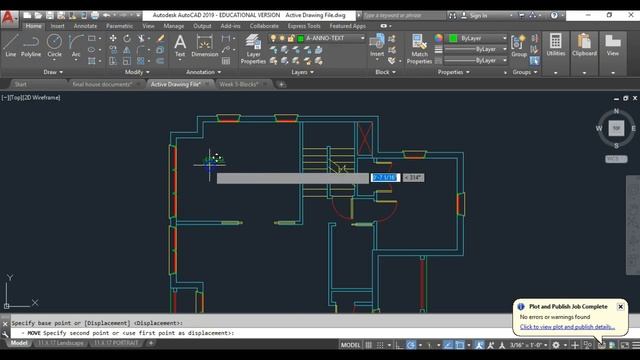
Task: Select the Polyline tool
Action: tap(31, 45)
